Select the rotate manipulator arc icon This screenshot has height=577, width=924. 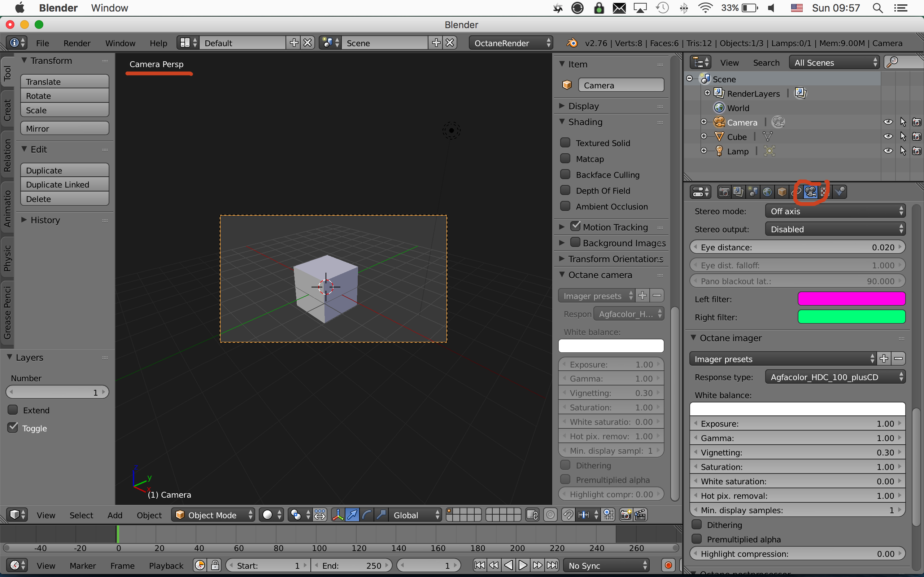[367, 515]
